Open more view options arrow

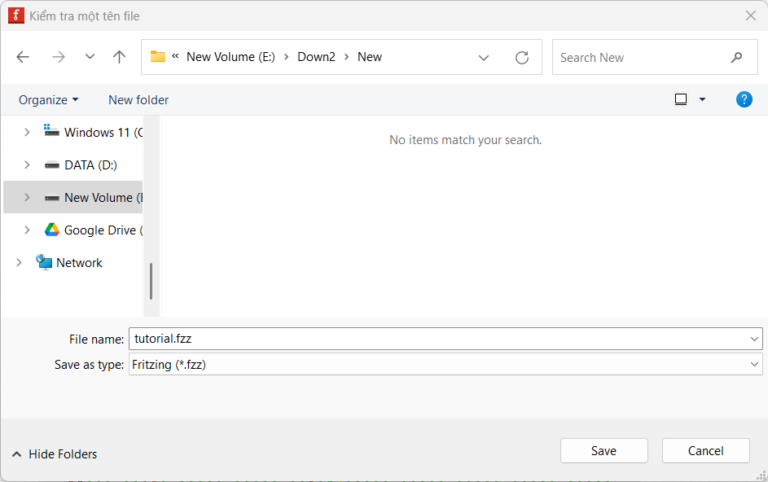(x=702, y=99)
